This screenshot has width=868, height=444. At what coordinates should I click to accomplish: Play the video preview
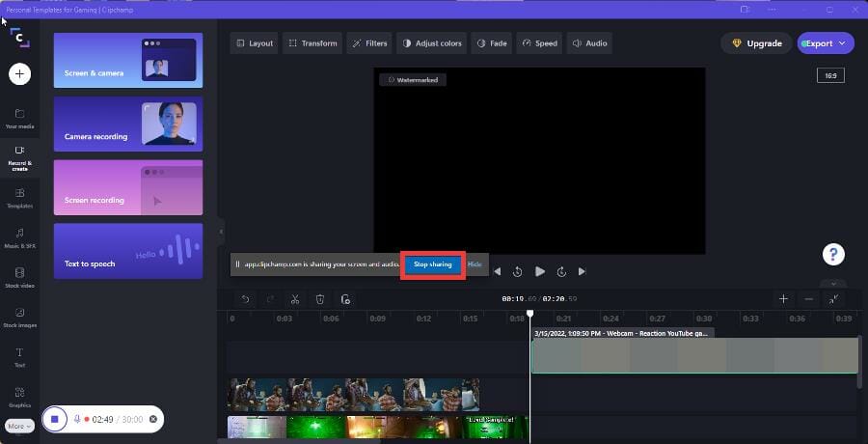540,271
